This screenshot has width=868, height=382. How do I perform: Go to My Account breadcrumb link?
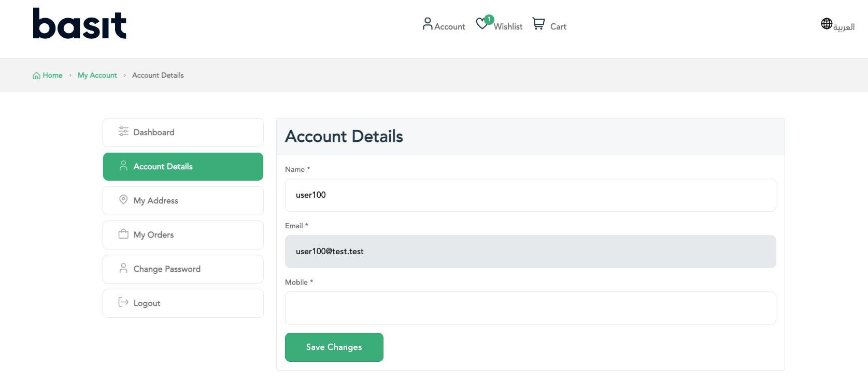97,76
